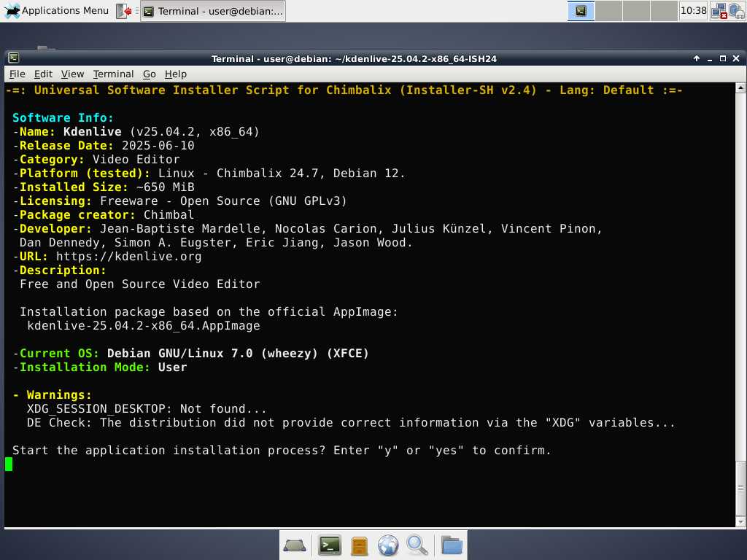Viewport: 747px width, 560px height.
Task: Maximize the terminal window
Action: click(x=723, y=58)
